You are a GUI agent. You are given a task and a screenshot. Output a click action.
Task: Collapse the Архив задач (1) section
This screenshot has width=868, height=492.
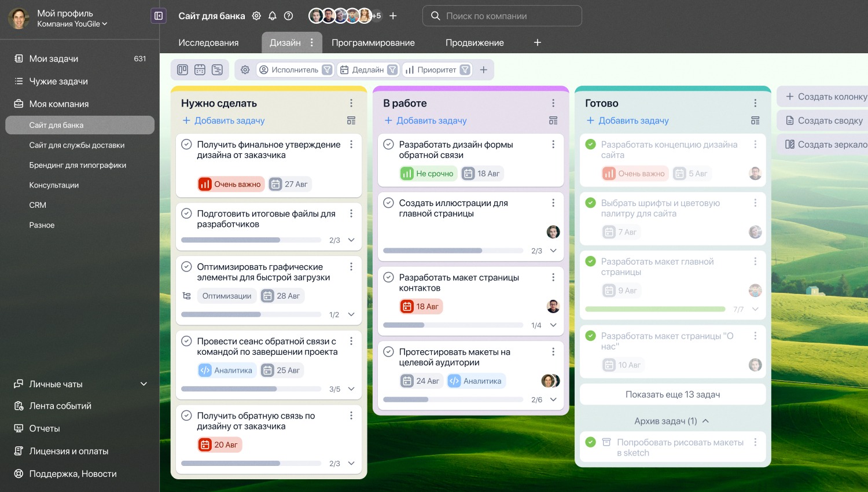pyautogui.click(x=705, y=421)
